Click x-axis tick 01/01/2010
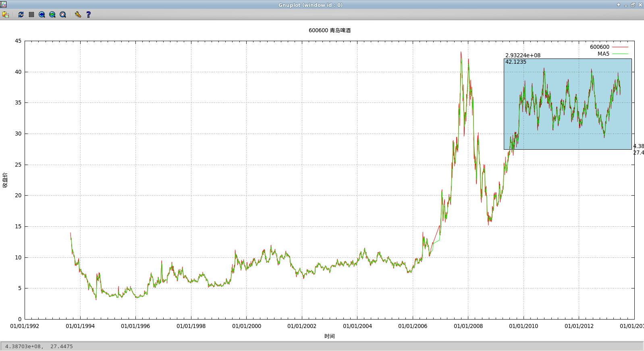644x351 pixels. [x=524, y=326]
